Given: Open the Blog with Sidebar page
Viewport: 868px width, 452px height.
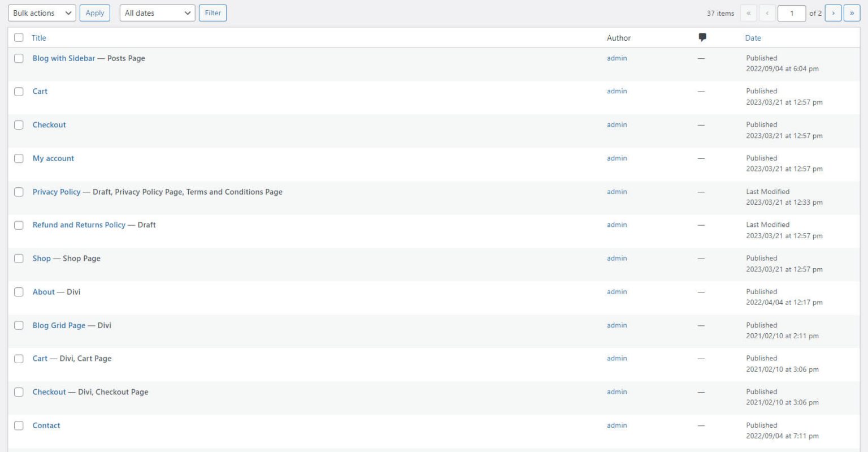Looking at the screenshot, I should (63, 58).
